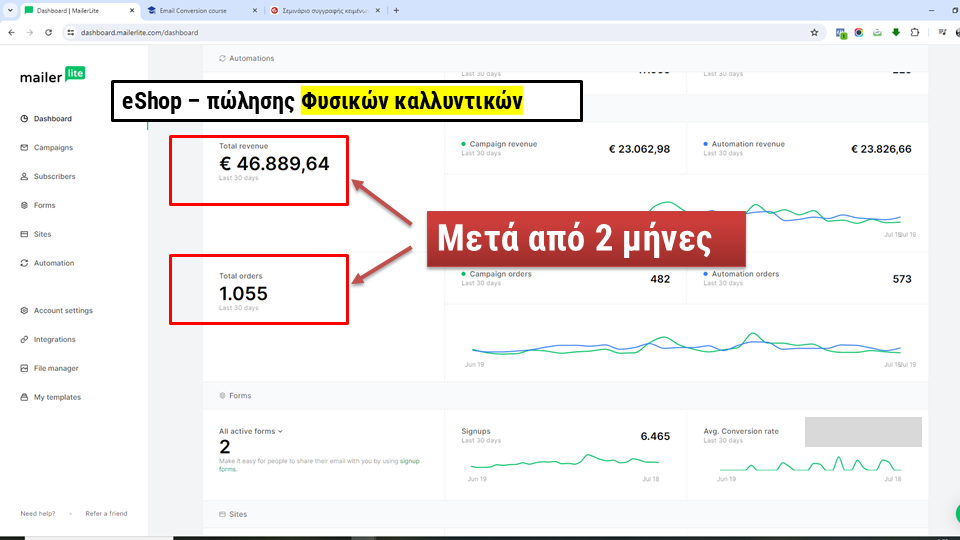This screenshot has height=540, width=960.
Task: Click the colorful circle extension icon
Action: coord(858,32)
